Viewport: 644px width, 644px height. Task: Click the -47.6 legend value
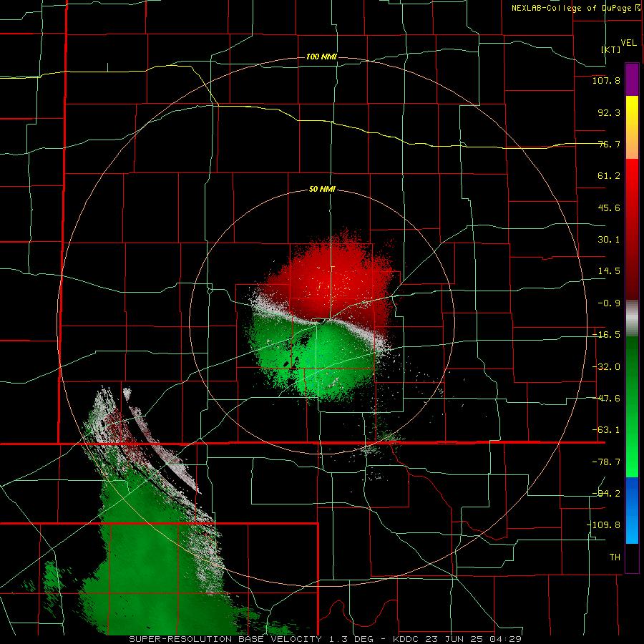coord(606,399)
